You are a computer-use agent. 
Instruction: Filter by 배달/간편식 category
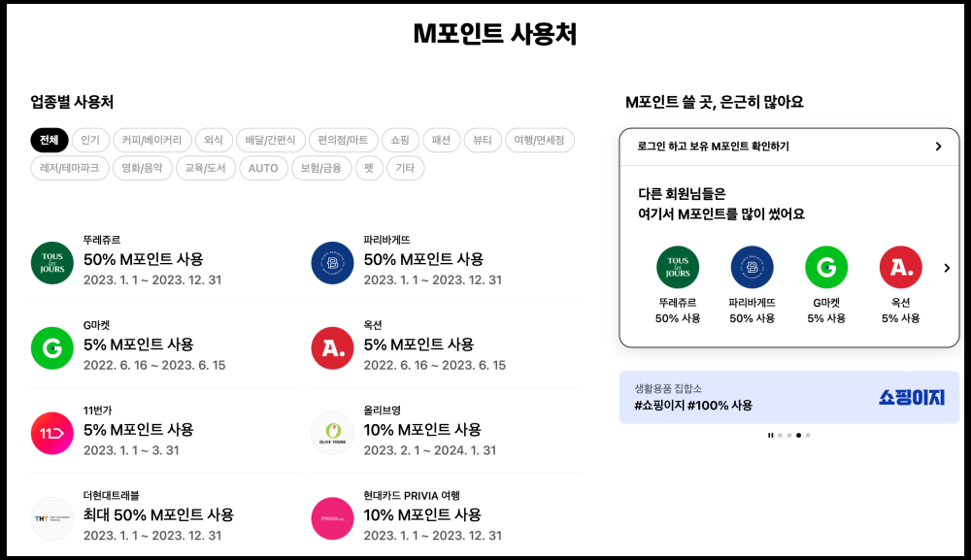pyautogui.click(x=271, y=140)
